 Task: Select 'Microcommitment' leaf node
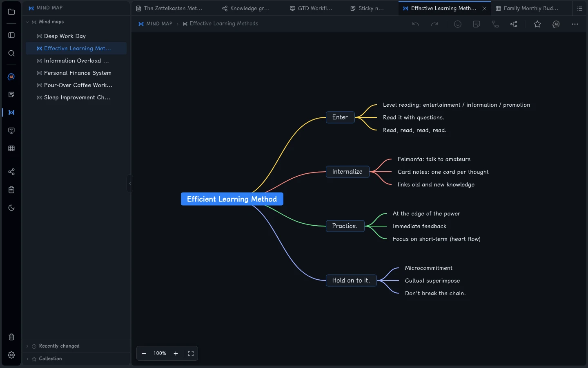click(x=429, y=268)
